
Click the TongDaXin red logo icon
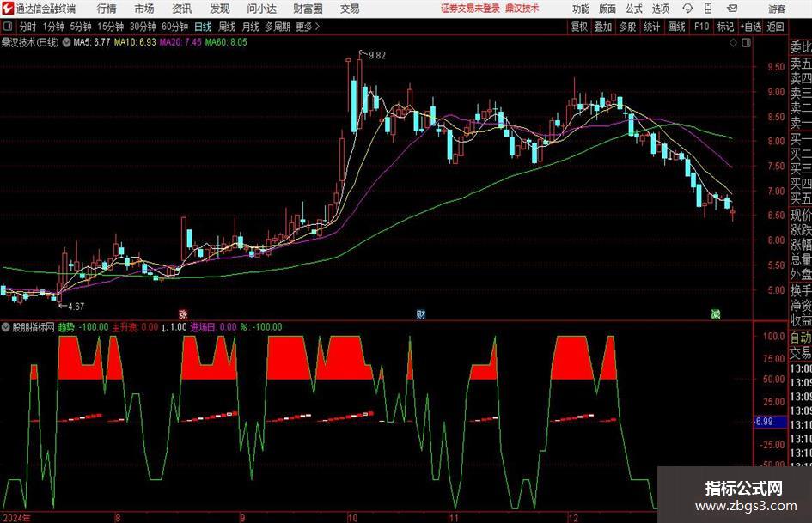click(7, 9)
